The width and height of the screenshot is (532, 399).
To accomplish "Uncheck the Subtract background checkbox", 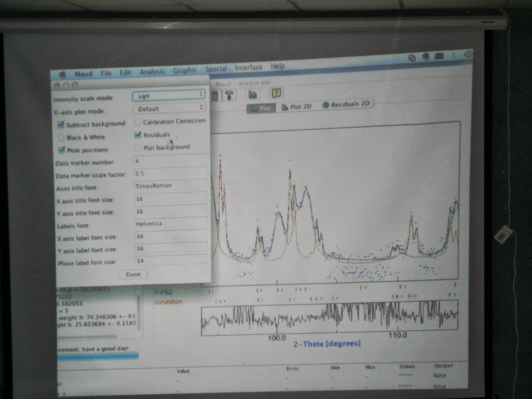I will coord(61,125).
